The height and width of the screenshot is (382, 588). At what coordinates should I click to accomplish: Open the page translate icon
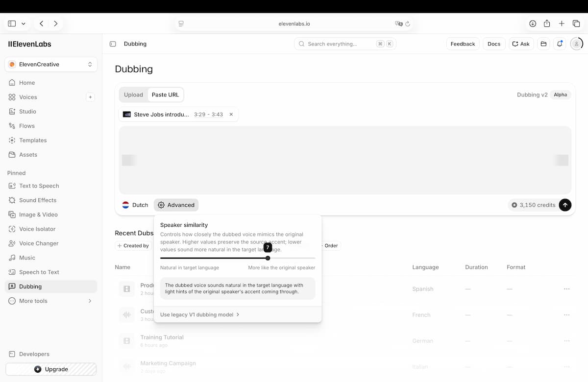point(399,24)
